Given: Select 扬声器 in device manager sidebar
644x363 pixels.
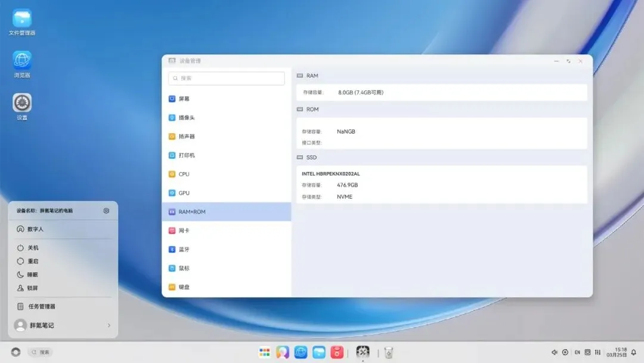Looking at the screenshot, I should (x=227, y=137).
